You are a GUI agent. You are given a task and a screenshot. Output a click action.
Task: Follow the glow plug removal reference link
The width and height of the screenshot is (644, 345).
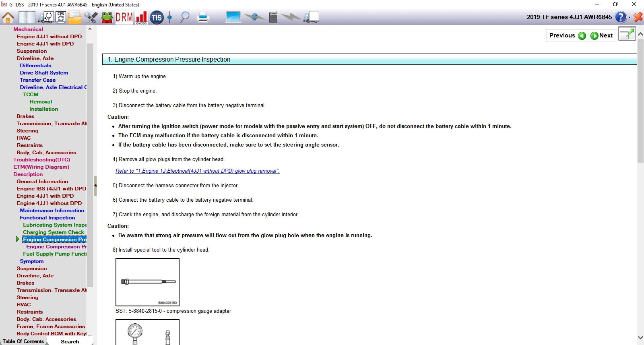click(198, 171)
